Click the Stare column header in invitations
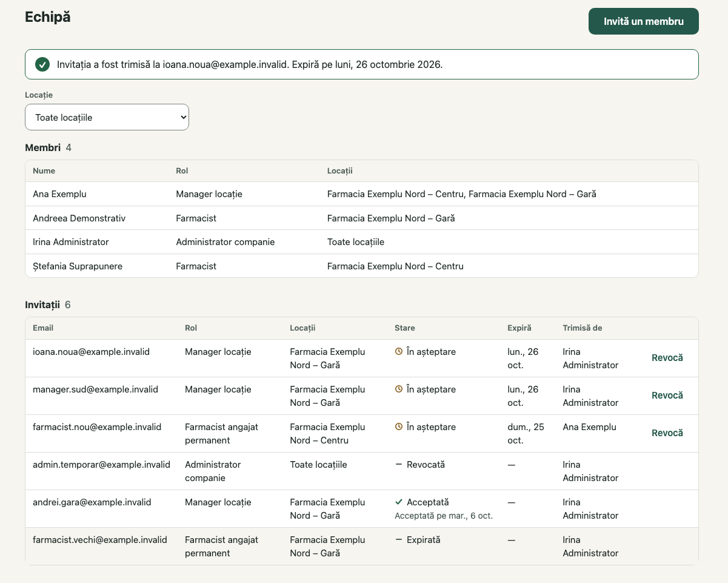 pos(405,328)
